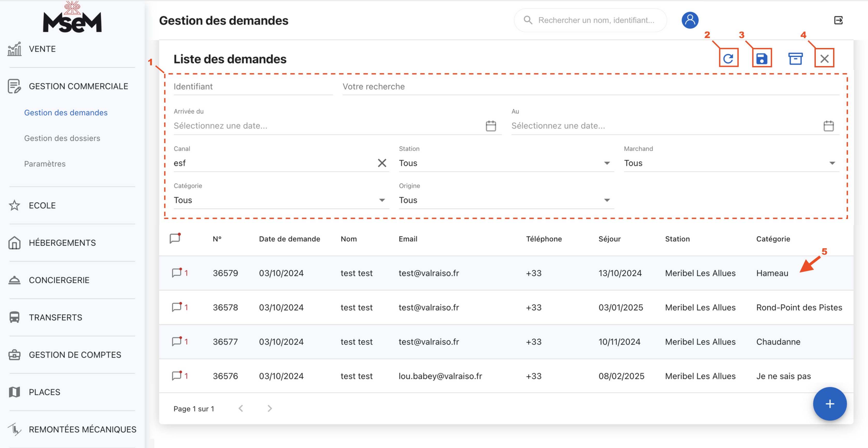Clear the esf Canal filter value
This screenshot has width=868, height=448.
point(382,163)
